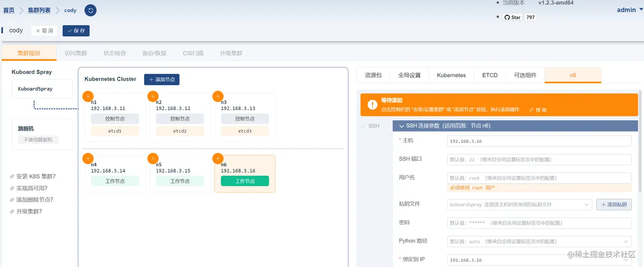Go to 首页 breadcrumb link
Viewport: 644px width, 267px height.
pyautogui.click(x=9, y=10)
